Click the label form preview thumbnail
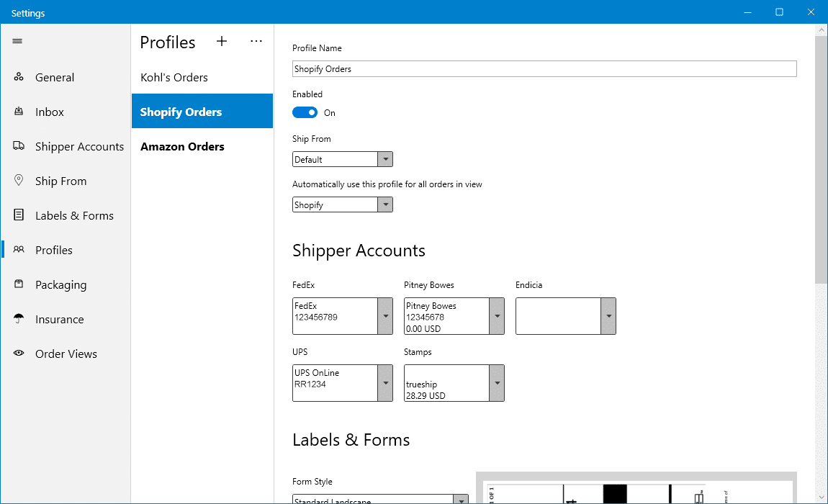The width and height of the screenshot is (828, 504). pos(636,487)
